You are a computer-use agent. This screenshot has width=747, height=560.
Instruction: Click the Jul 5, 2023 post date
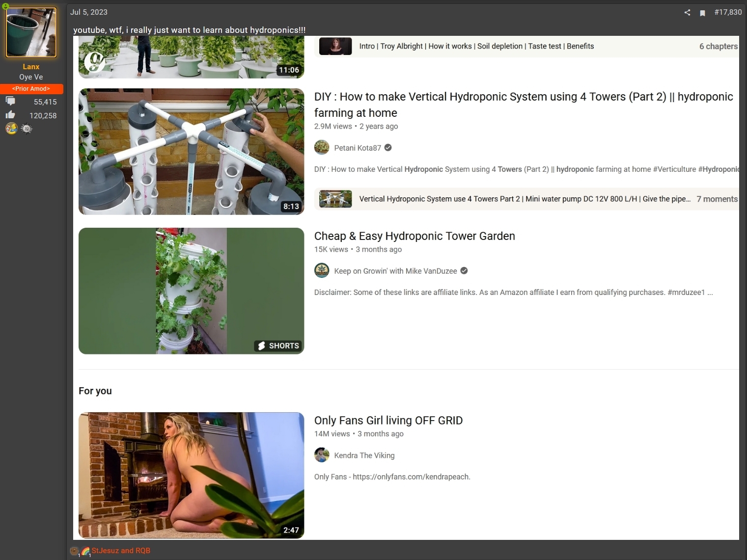[x=89, y=12]
